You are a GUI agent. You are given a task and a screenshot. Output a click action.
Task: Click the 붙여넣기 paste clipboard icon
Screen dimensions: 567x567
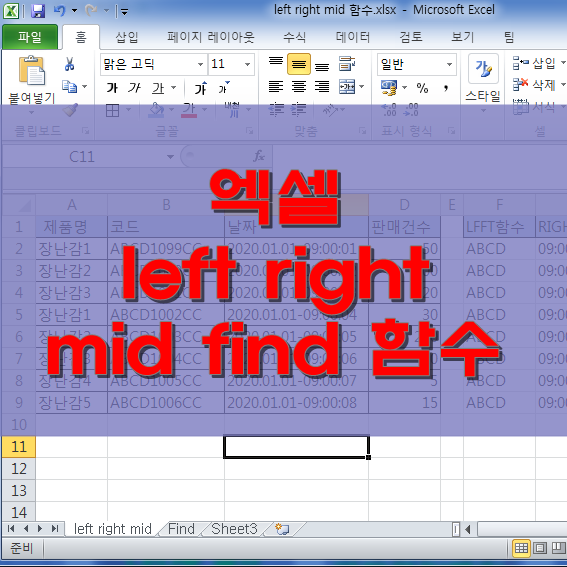tap(32, 71)
